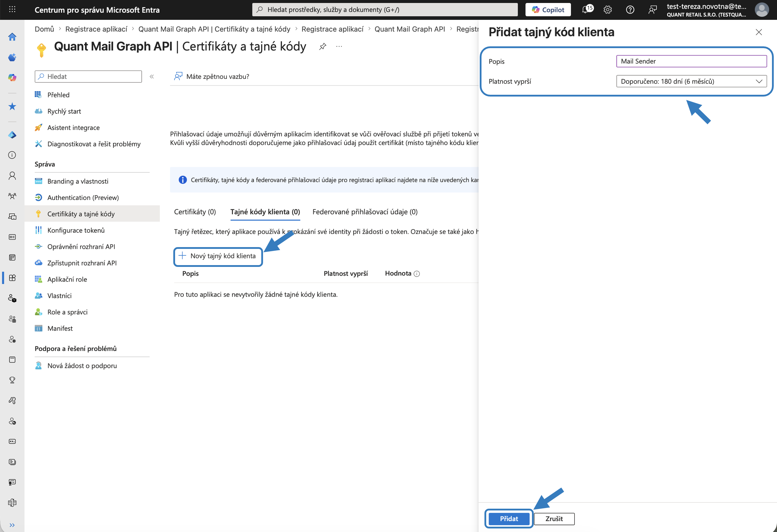777x532 pixels.
Task: Click the circled info icon in the left rail
Action: pyautogui.click(x=12, y=155)
